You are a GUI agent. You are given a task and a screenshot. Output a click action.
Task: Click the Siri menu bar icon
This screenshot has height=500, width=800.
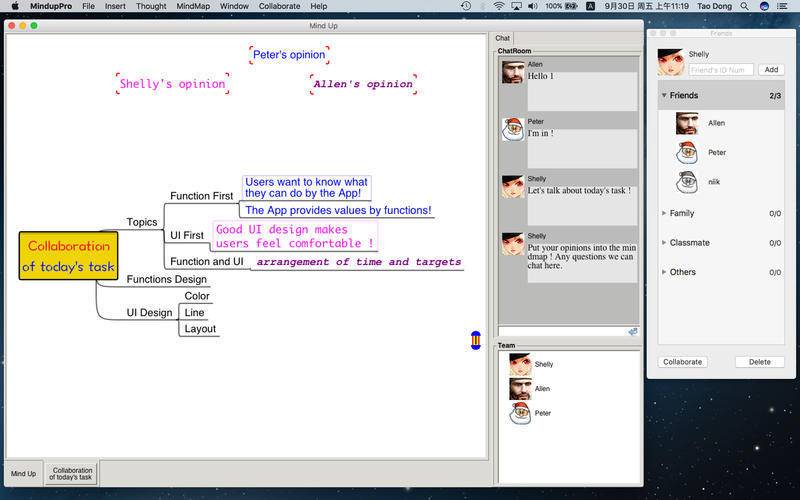point(764,6)
